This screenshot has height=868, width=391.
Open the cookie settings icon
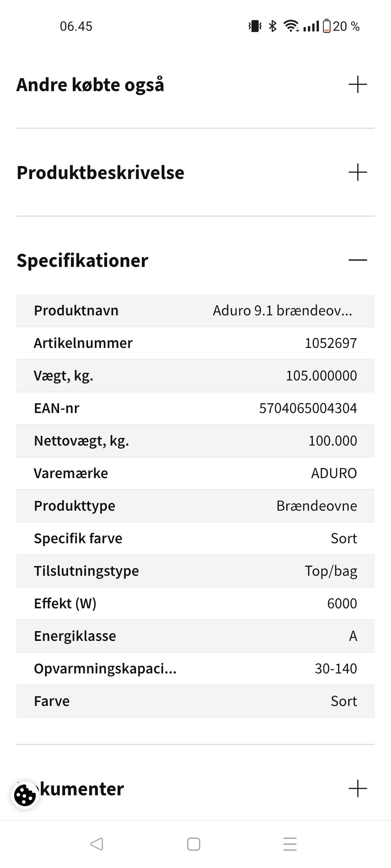[x=25, y=795]
